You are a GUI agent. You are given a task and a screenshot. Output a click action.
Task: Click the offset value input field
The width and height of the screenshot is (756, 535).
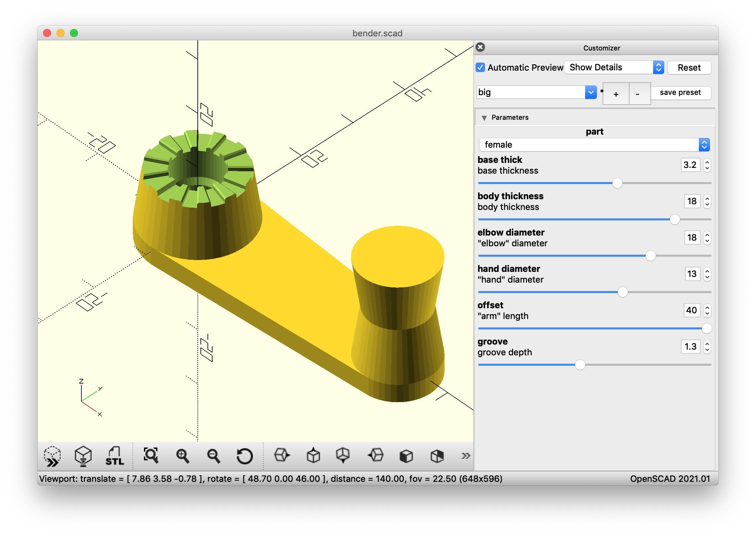tap(691, 310)
